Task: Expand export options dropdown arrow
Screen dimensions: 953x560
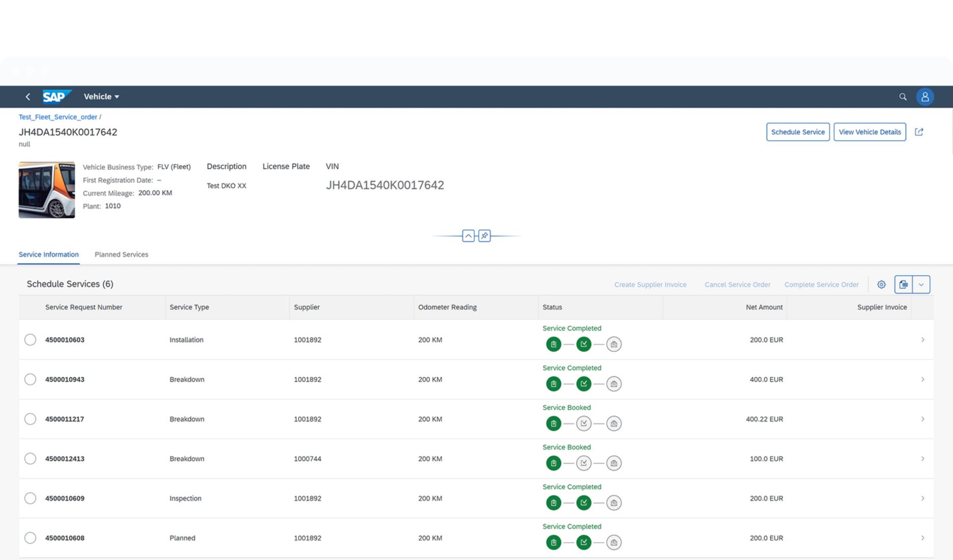Action: coord(921,285)
